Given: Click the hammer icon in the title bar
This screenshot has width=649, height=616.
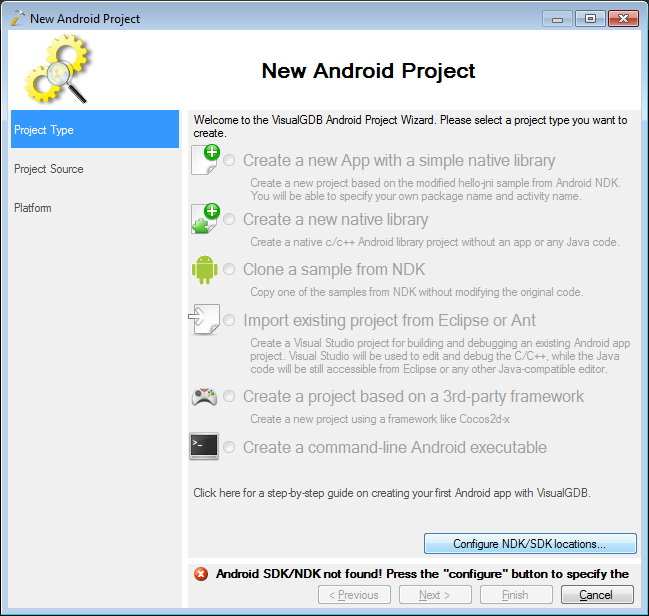Looking at the screenshot, I should 17,19.
